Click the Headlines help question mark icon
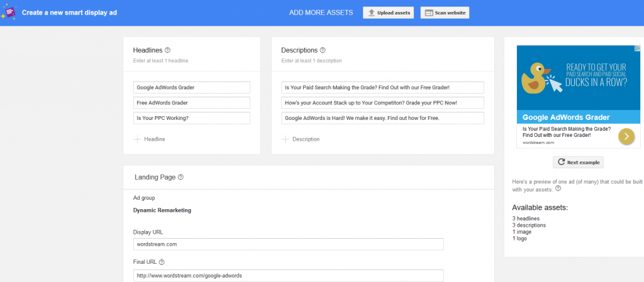This screenshot has width=644, height=282. 167,50
